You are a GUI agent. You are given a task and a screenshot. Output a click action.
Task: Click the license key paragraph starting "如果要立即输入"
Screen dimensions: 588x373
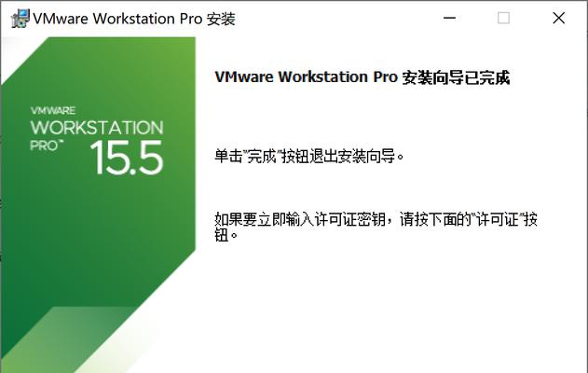pyautogui.click(x=376, y=227)
